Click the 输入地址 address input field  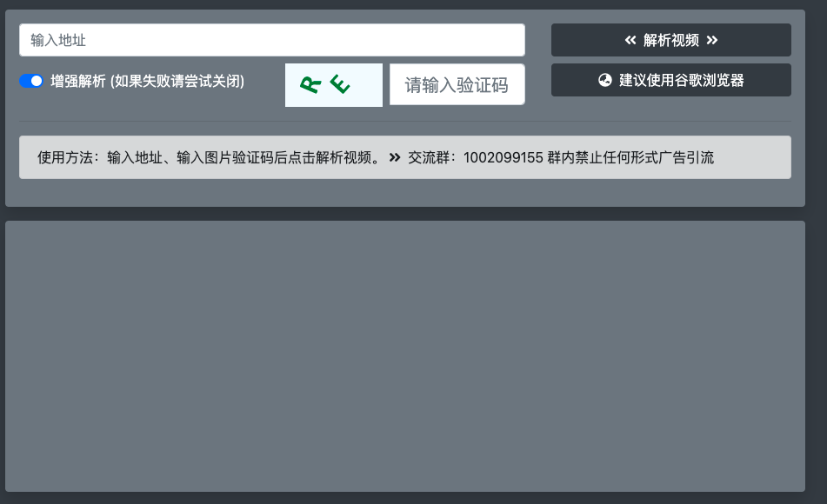coord(271,40)
